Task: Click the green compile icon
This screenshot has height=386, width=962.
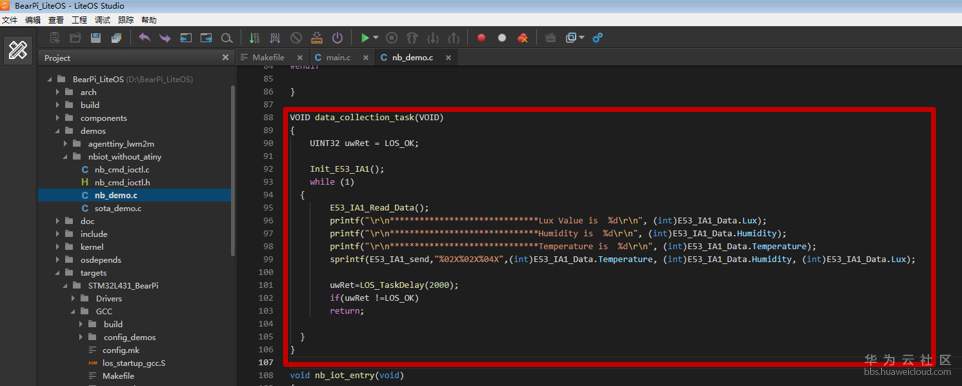Action: coord(255,38)
